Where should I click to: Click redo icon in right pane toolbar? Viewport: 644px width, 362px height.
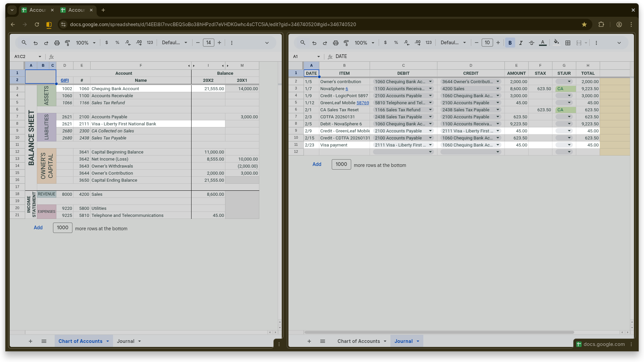point(325,43)
